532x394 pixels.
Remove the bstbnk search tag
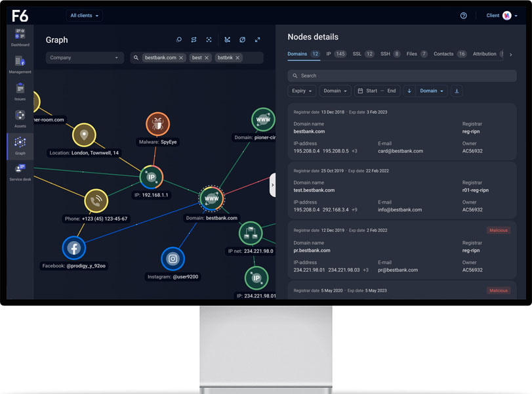pyautogui.click(x=237, y=58)
